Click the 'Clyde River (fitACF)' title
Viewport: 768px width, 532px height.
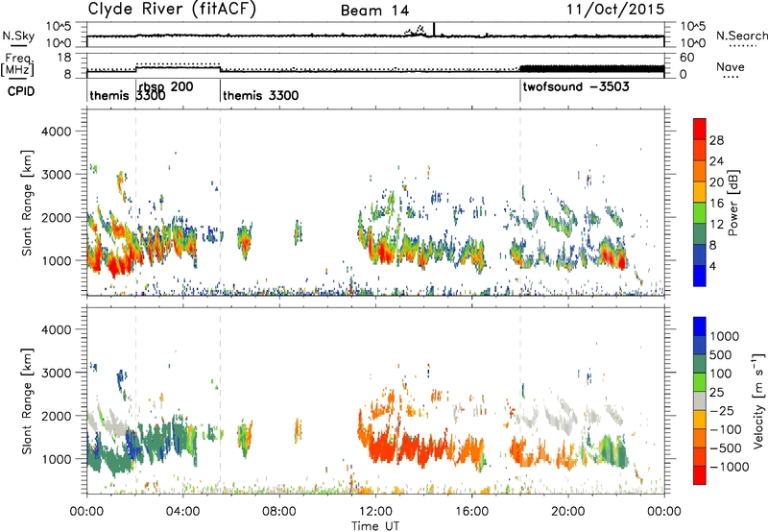click(172, 9)
